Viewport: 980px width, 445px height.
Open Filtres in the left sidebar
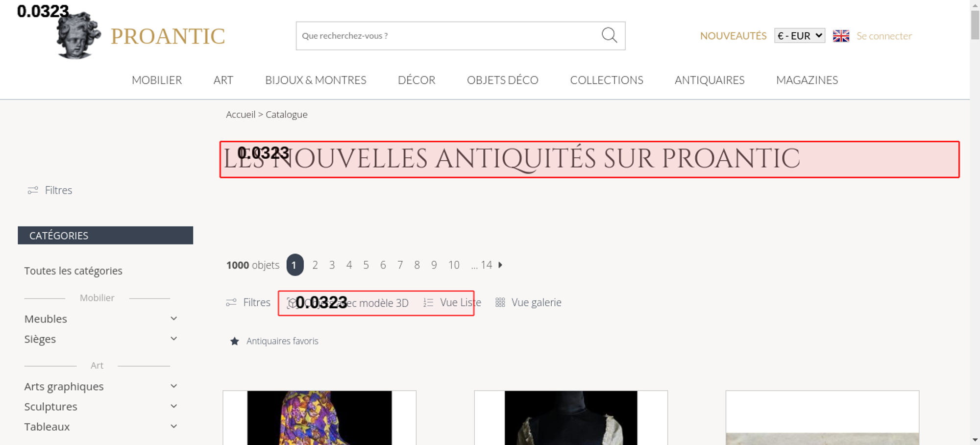(x=50, y=190)
